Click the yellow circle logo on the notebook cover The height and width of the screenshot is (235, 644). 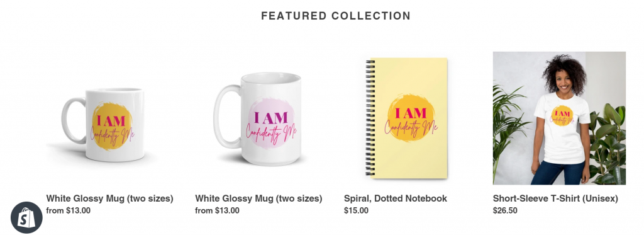click(411, 118)
